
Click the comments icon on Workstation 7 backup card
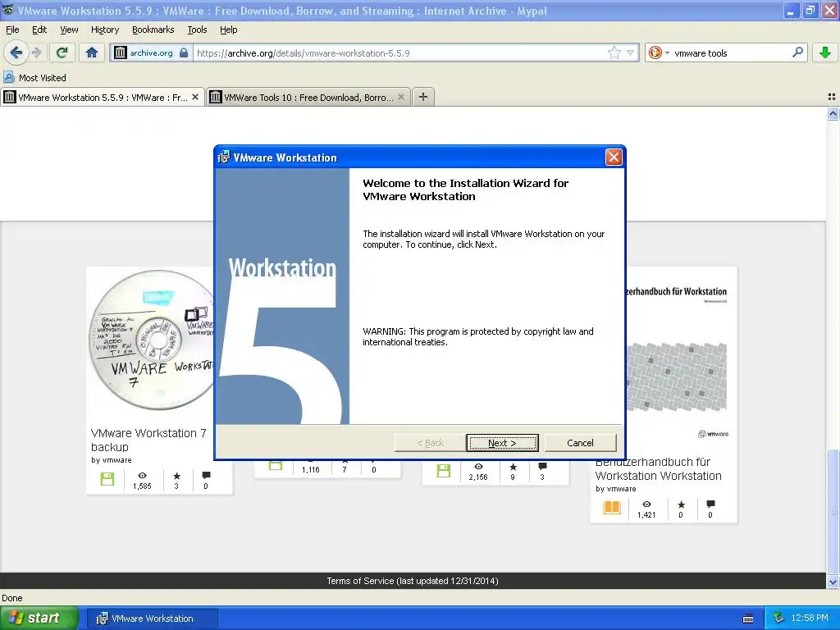(206, 476)
